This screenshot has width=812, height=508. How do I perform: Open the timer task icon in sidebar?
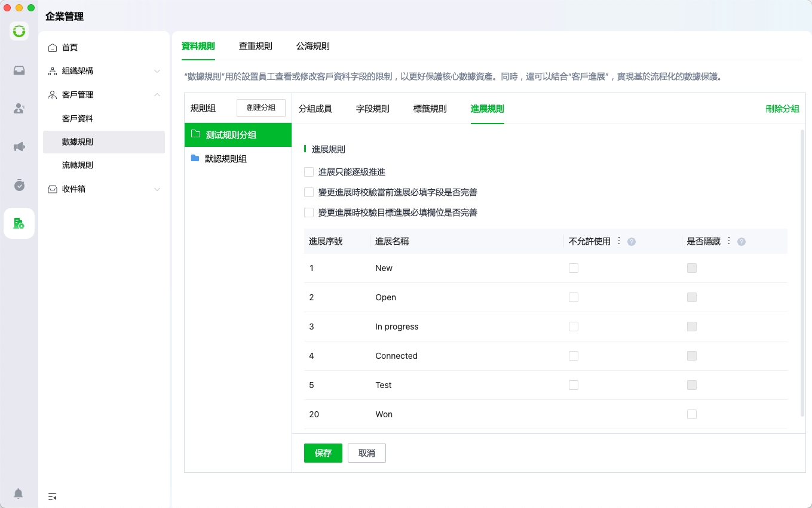pos(19,185)
